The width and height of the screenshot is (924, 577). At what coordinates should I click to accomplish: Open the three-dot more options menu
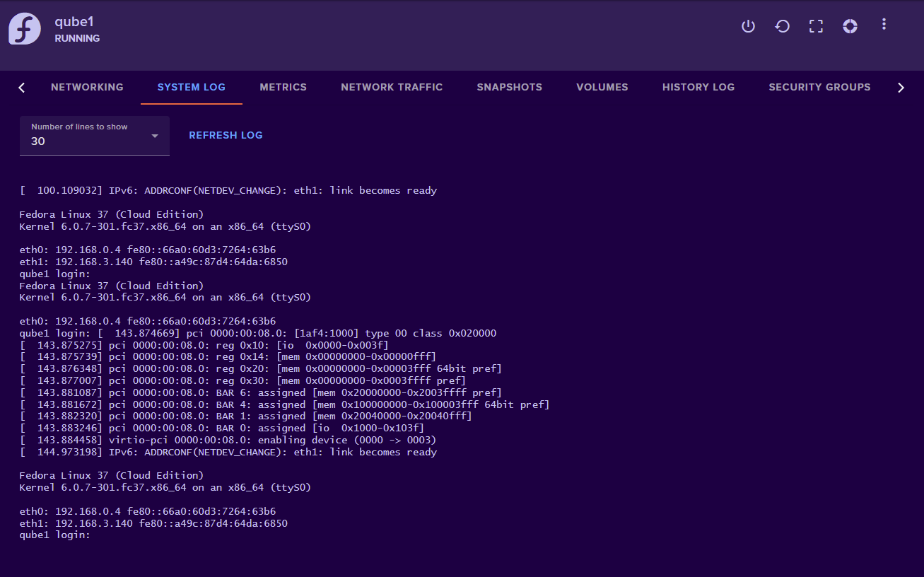click(884, 25)
